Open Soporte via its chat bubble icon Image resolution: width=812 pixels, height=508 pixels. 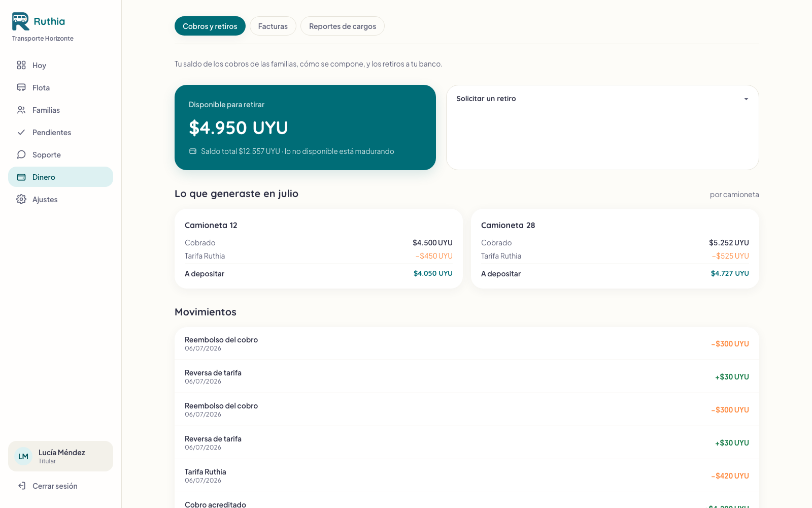(x=21, y=154)
